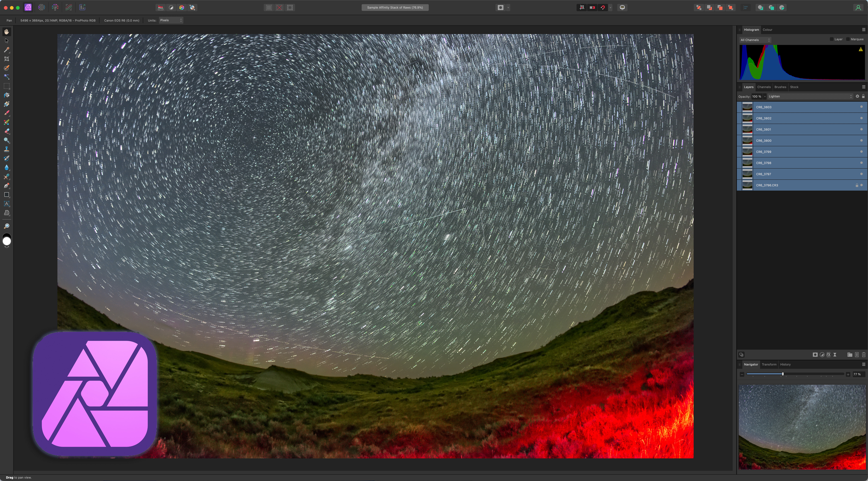Select the Flood Fill bucket tool
868x481 pixels.
click(6, 95)
